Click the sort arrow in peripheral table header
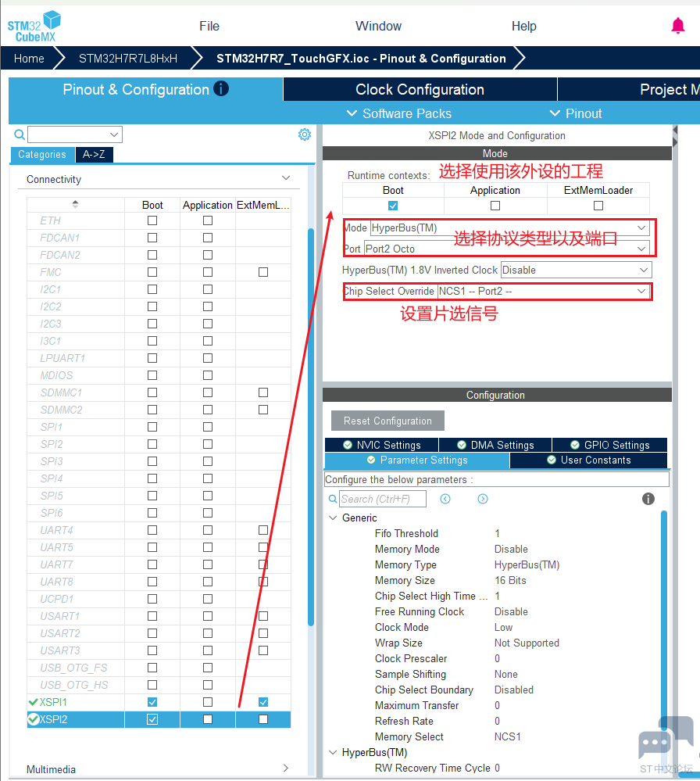 click(75, 204)
